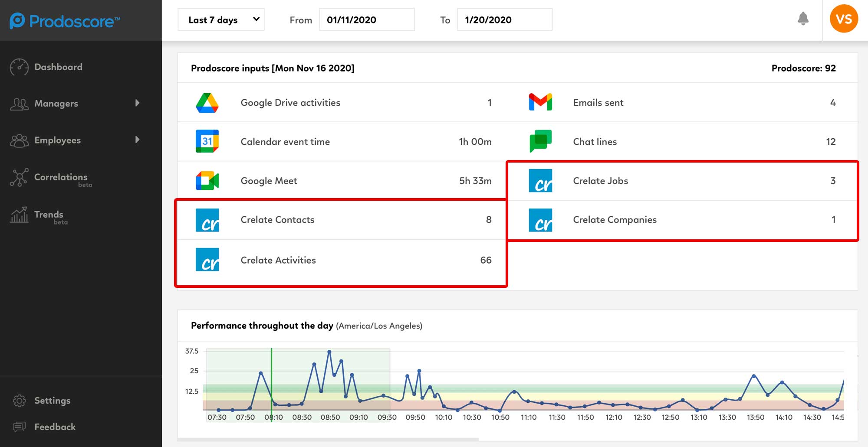The image size is (868, 447).
Task: Click the Managers people icon
Action: [x=19, y=104]
